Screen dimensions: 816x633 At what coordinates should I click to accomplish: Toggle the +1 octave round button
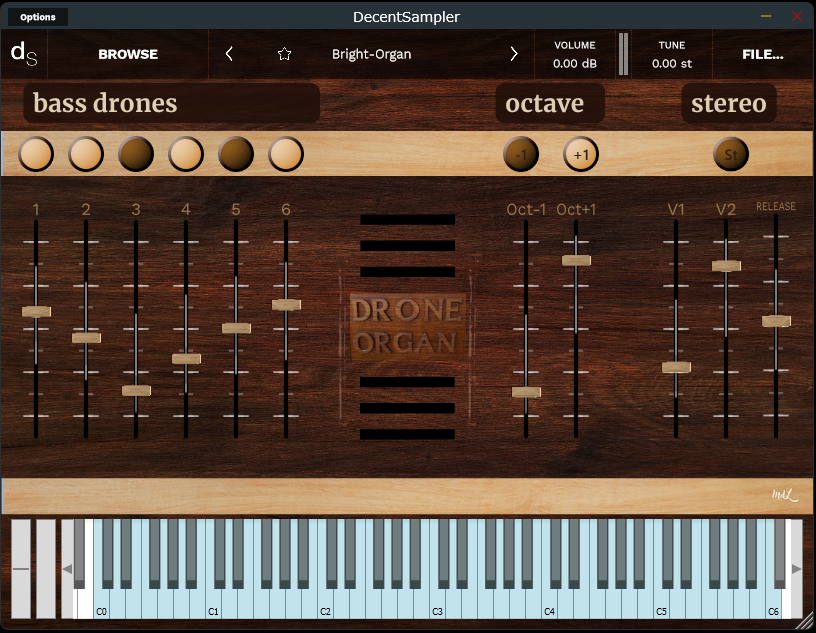click(x=581, y=154)
